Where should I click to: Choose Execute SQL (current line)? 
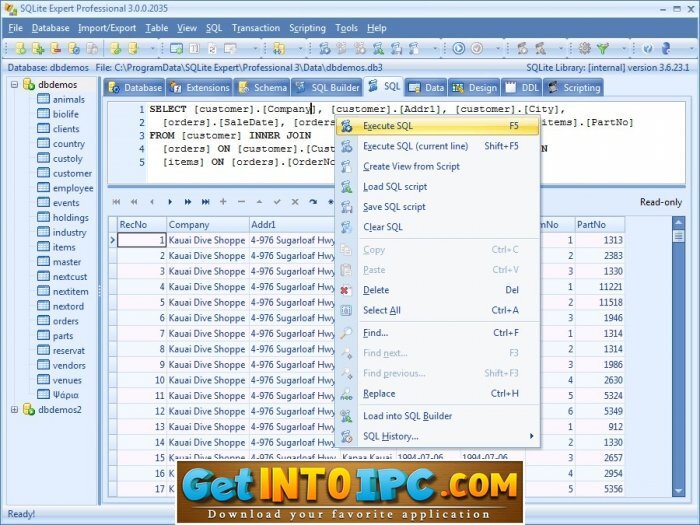(x=437, y=146)
